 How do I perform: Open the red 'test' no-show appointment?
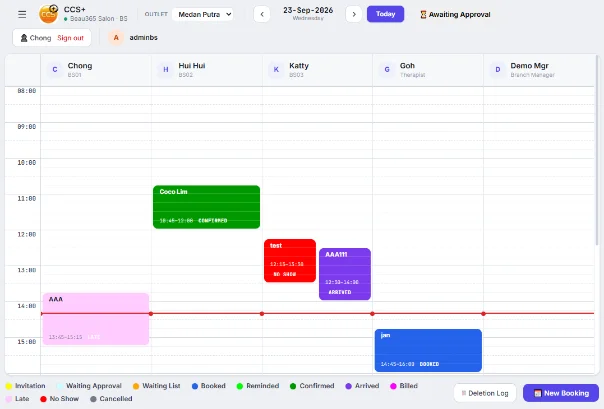[x=290, y=260]
